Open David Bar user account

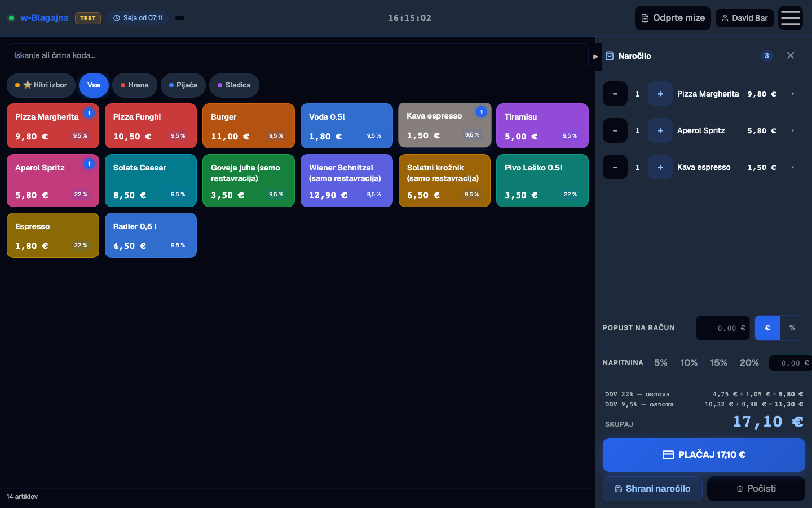click(x=744, y=18)
